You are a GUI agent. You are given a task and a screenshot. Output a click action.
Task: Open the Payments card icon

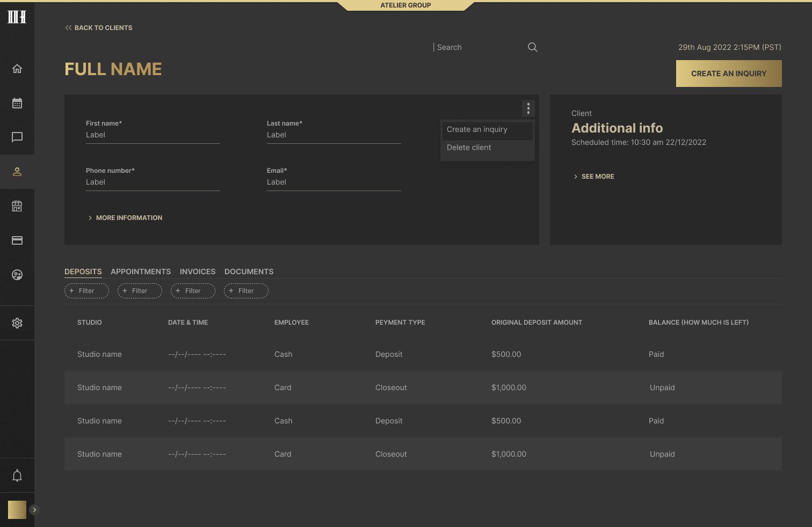[x=17, y=240]
